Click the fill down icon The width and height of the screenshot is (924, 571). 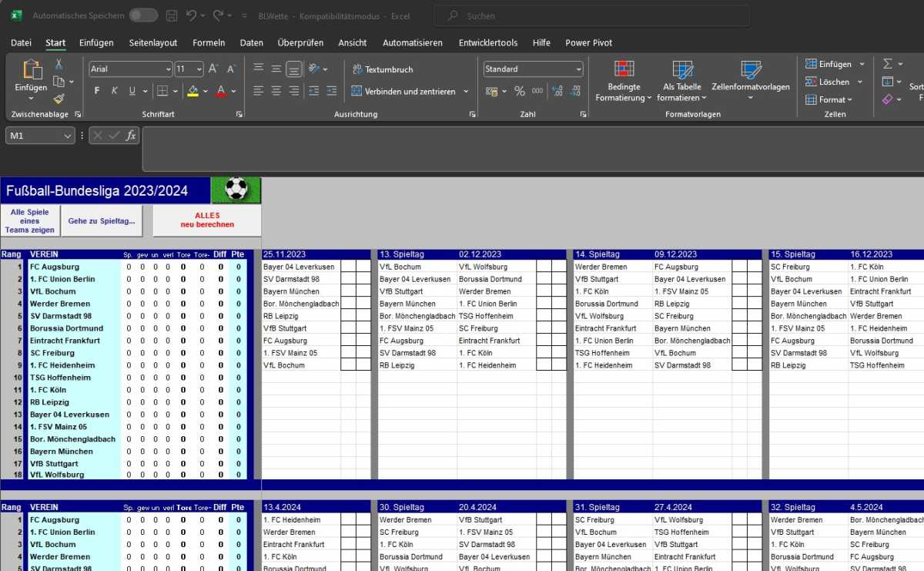888,82
